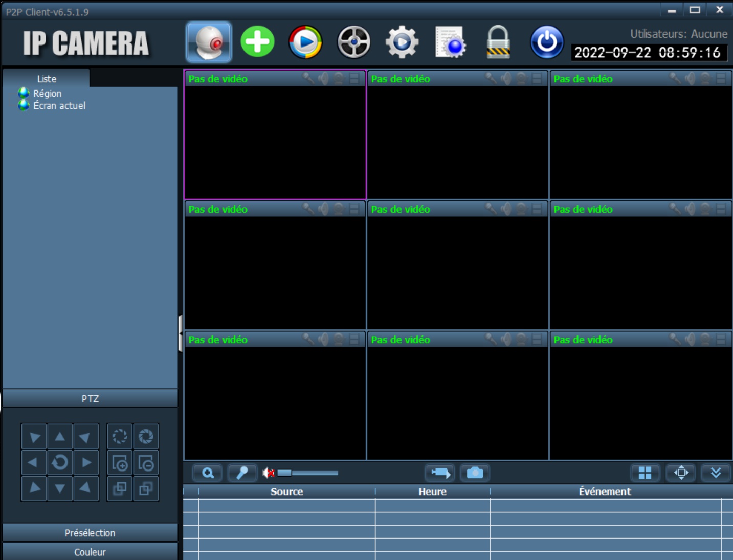This screenshot has height=560, width=733.
Task: Click the magnifier search button below video grid
Action: [207, 473]
